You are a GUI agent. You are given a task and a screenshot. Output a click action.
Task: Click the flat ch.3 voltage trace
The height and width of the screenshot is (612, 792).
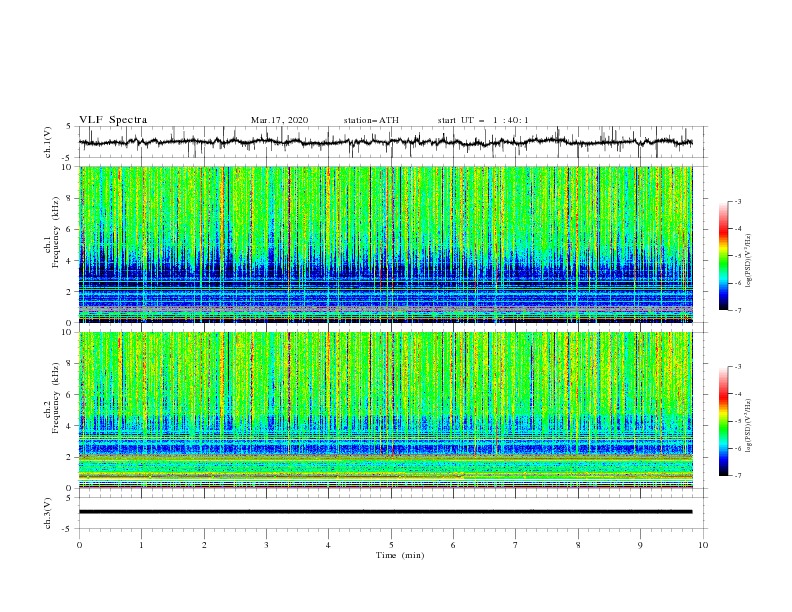click(x=386, y=512)
